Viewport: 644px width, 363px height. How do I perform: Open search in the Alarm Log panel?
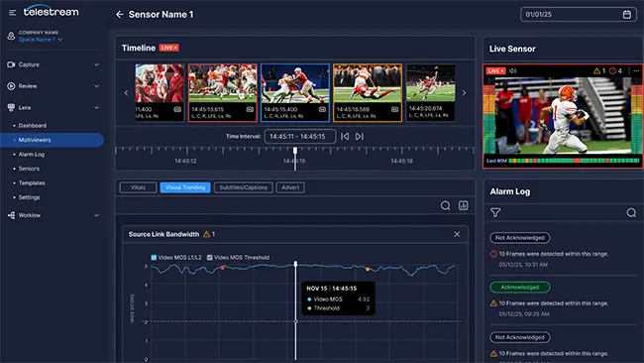(631, 212)
